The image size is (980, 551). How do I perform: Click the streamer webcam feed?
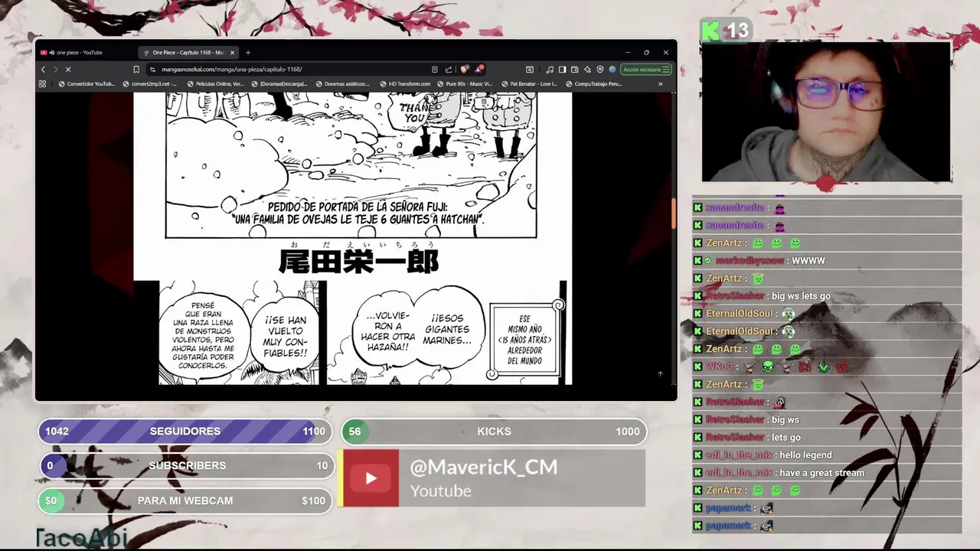coord(826,112)
